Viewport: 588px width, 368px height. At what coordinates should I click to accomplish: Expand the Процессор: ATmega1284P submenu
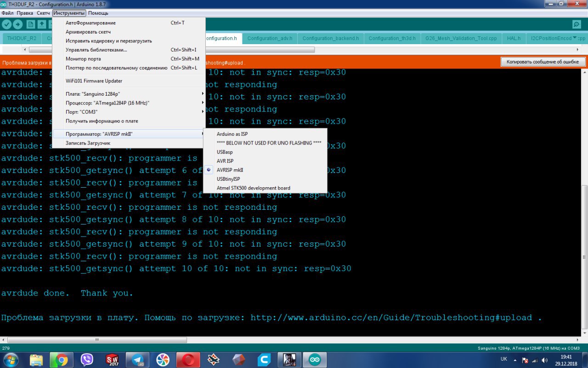click(129, 103)
